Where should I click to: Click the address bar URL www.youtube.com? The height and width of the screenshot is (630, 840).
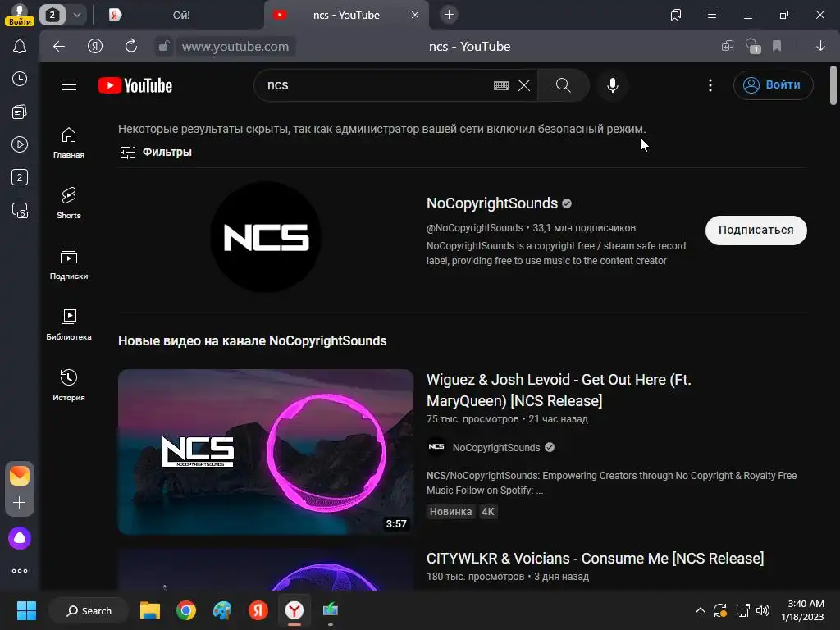(235, 47)
